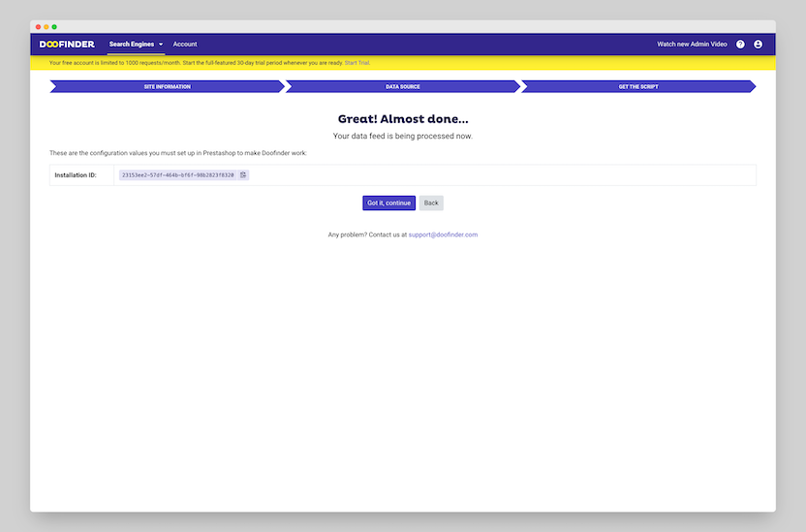Viewport: 806px width, 532px height.
Task: Expand the Search Engines dropdown
Action: point(136,45)
